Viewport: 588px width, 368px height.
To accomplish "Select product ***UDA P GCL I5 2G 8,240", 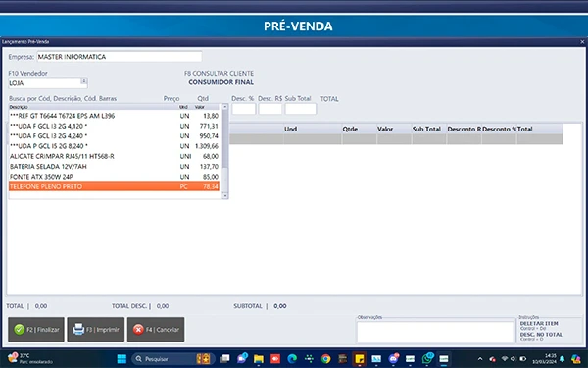I will coord(114,146).
